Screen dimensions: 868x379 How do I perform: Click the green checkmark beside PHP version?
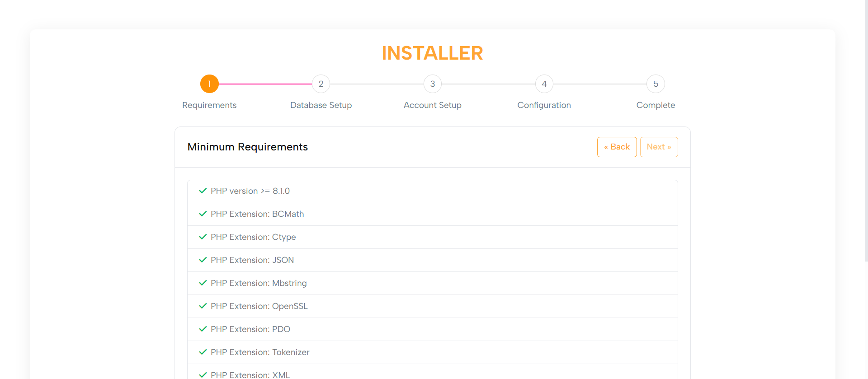click(203, 191)
